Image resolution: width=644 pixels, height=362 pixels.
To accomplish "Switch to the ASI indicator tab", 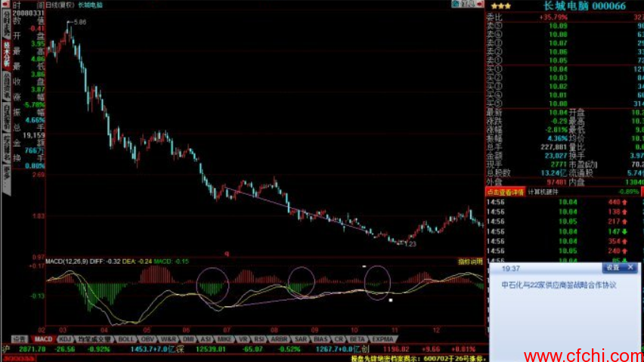I will pos(206,339).
